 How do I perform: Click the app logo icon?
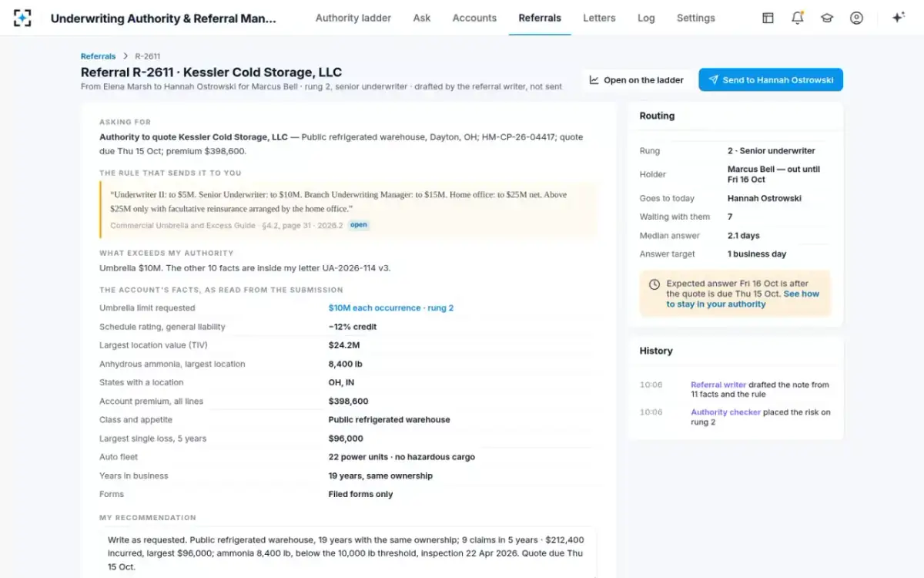(22, 18)
